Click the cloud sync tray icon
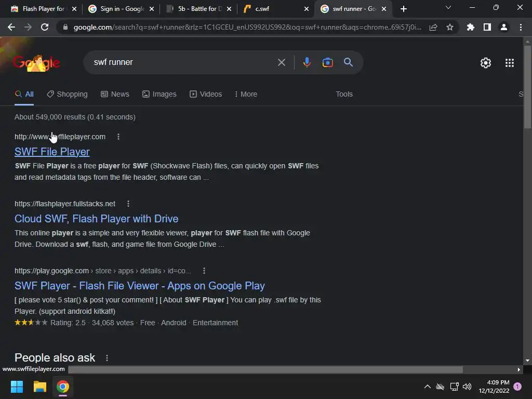The image size is (532, 399). point(440,387)
